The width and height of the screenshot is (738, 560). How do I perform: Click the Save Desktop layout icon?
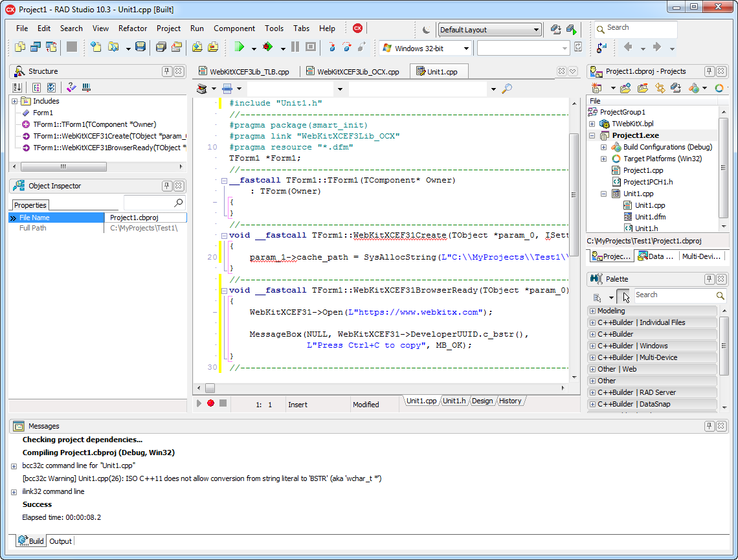coord(556,30)
